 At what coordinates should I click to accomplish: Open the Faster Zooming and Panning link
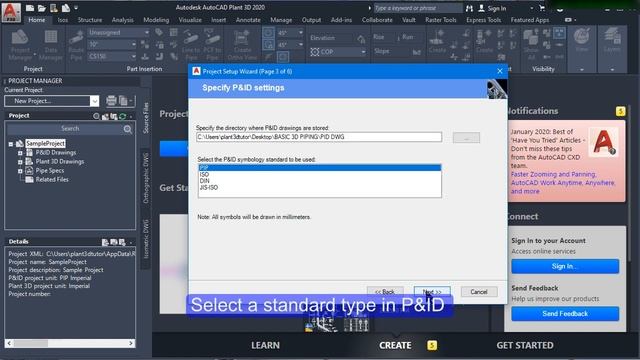tap(553, 174)
